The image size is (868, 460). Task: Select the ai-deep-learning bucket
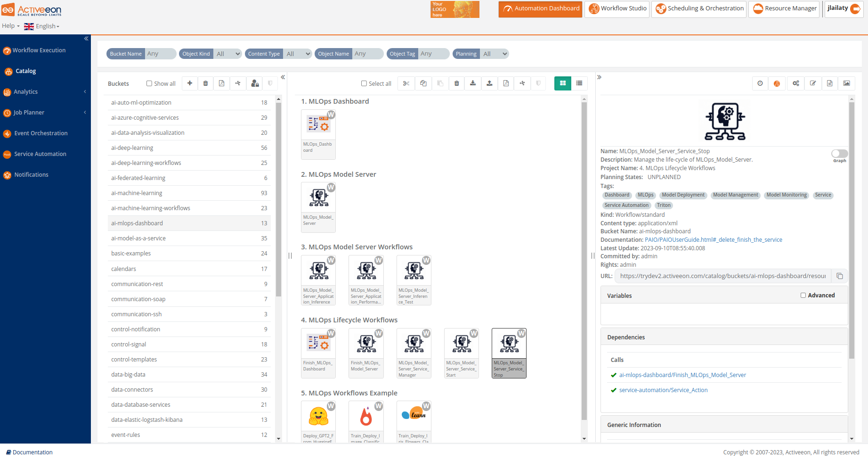pyautogui.click(x=189, y=148)
